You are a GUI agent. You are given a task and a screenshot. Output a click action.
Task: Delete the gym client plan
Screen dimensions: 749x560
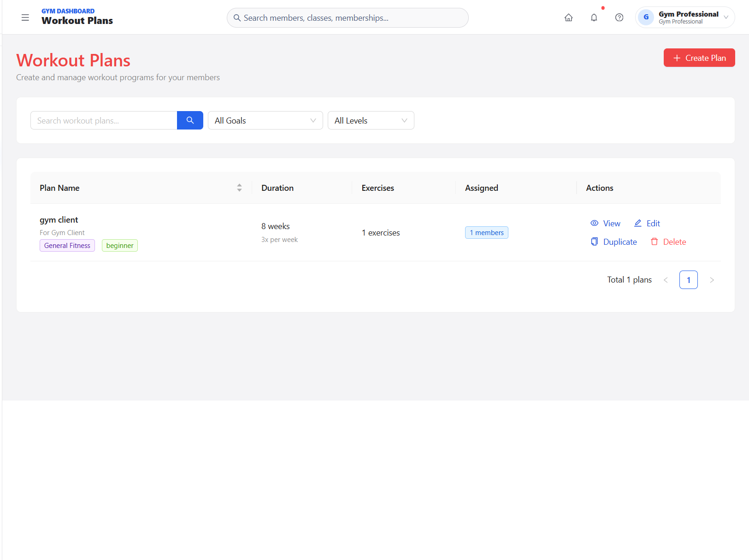[x=668, y=242]
